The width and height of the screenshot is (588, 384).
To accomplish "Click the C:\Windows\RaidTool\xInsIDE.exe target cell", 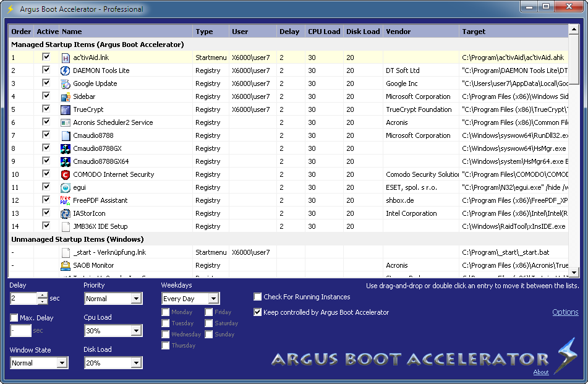I will coord(514,226).
